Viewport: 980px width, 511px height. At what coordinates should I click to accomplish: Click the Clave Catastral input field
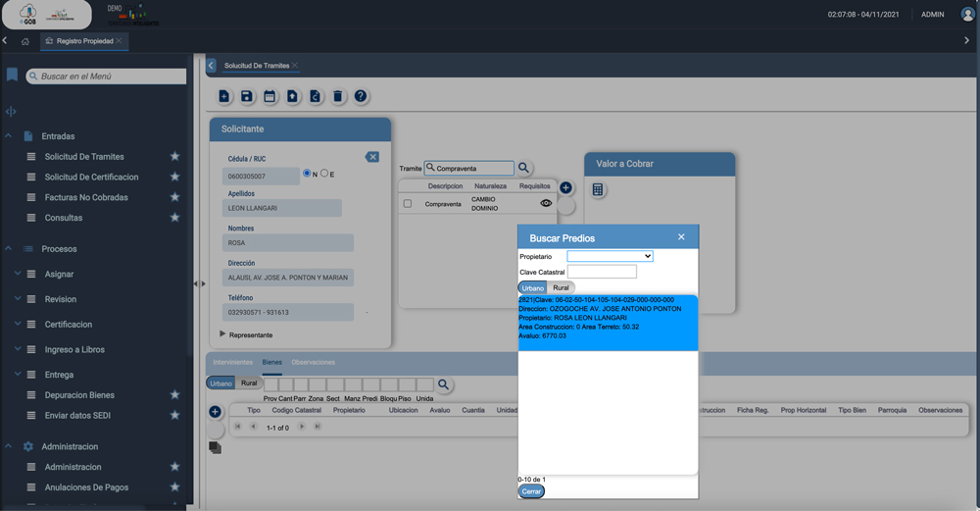click(x=602, y=272)
